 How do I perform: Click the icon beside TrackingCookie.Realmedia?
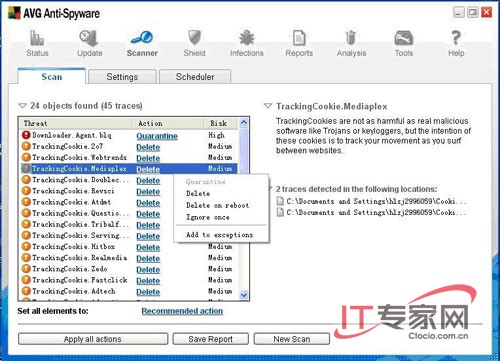coord(26,258)
